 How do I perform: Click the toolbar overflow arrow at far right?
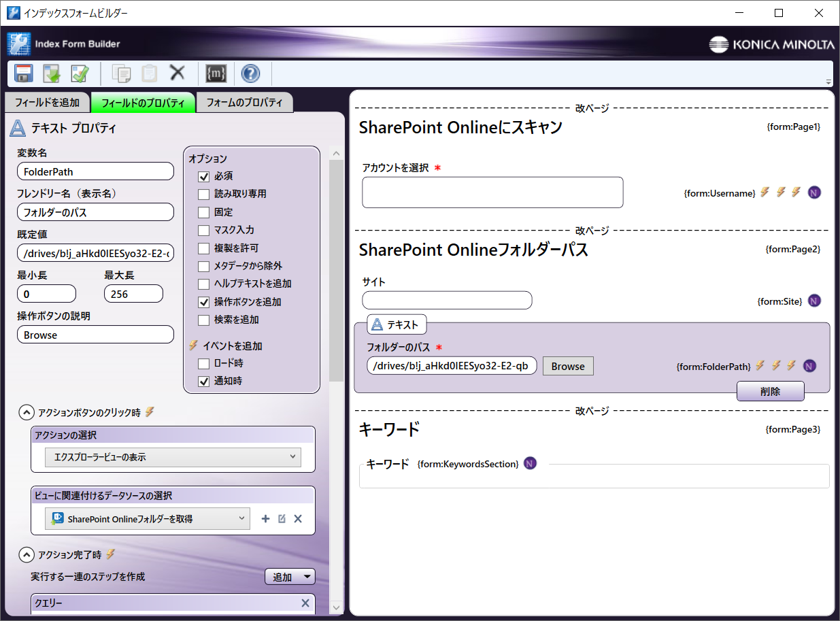(828, 82)
